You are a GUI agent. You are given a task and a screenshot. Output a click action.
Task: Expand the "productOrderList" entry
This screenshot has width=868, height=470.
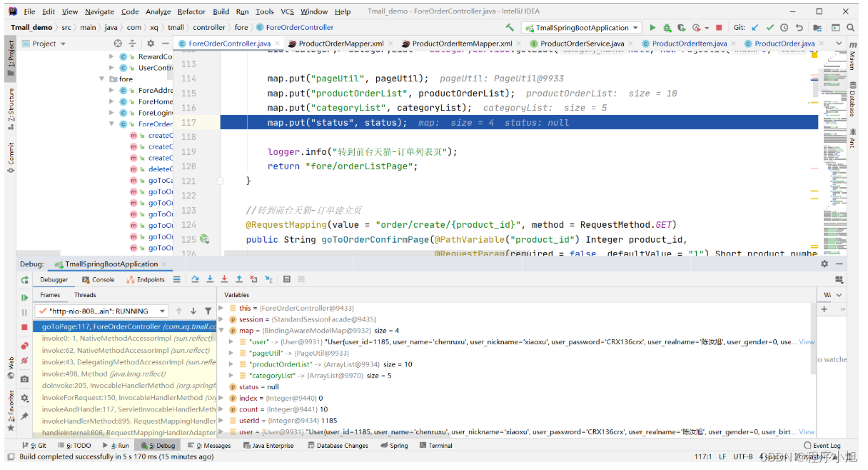231,364
